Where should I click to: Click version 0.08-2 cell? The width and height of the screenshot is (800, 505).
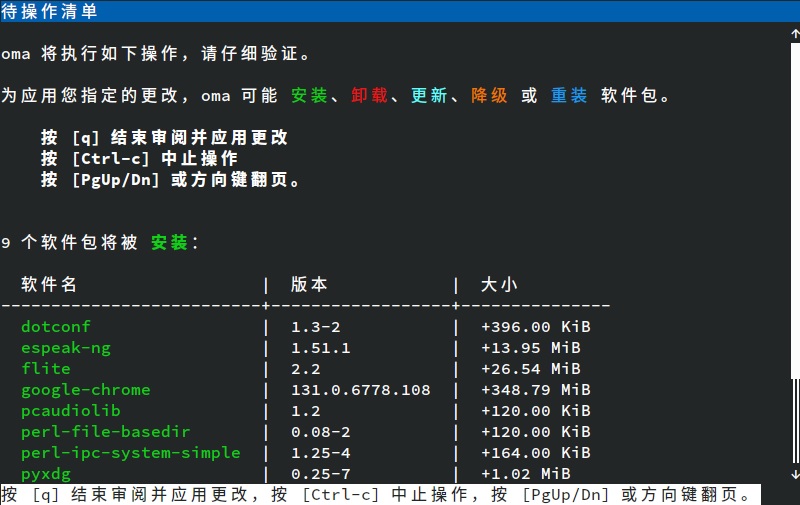(x=321, y=432)
